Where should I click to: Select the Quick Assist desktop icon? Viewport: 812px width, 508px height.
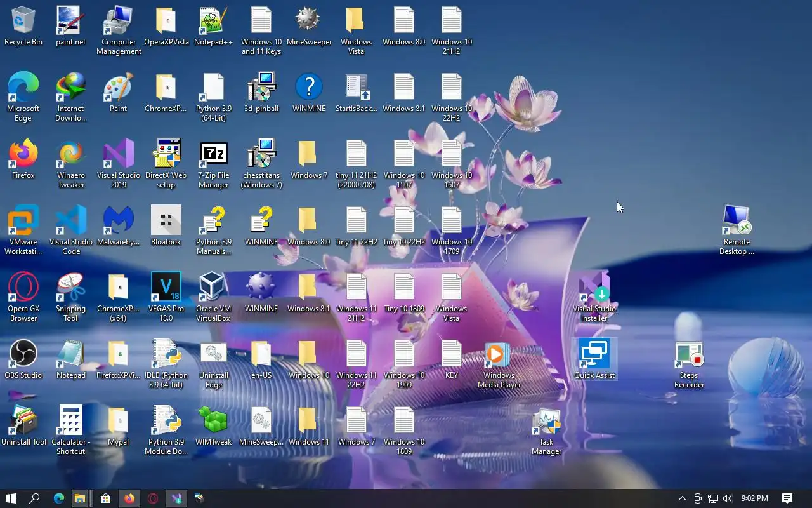[x=594, y=359]
